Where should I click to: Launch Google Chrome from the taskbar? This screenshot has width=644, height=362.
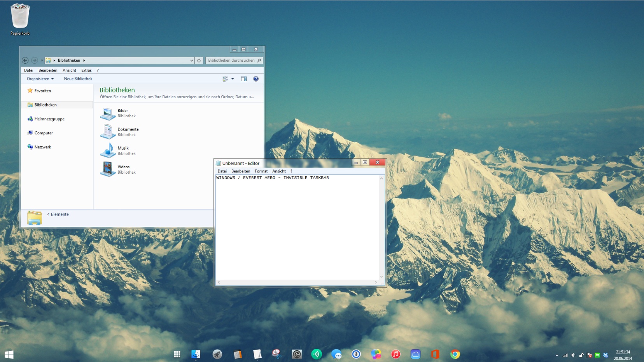(x=455, y=354)
